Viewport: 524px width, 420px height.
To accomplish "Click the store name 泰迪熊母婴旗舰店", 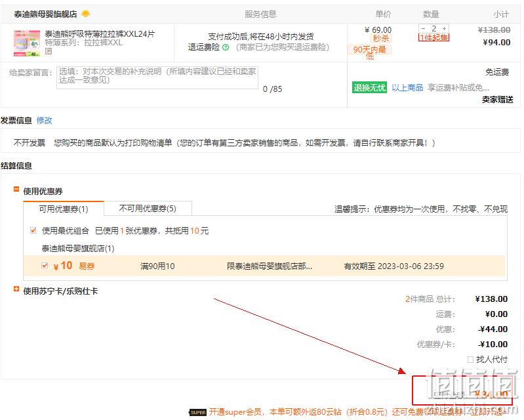I will (45, 14).
